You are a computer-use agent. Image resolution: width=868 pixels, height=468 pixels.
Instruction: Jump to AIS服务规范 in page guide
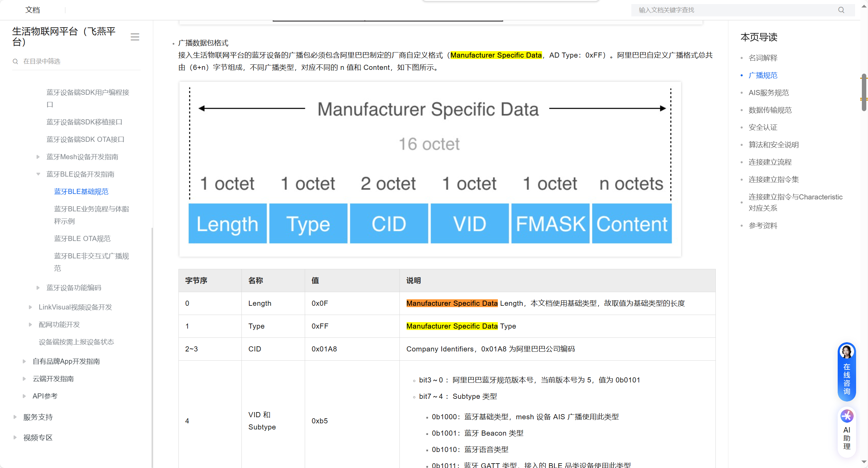click(x=768, y=93)
